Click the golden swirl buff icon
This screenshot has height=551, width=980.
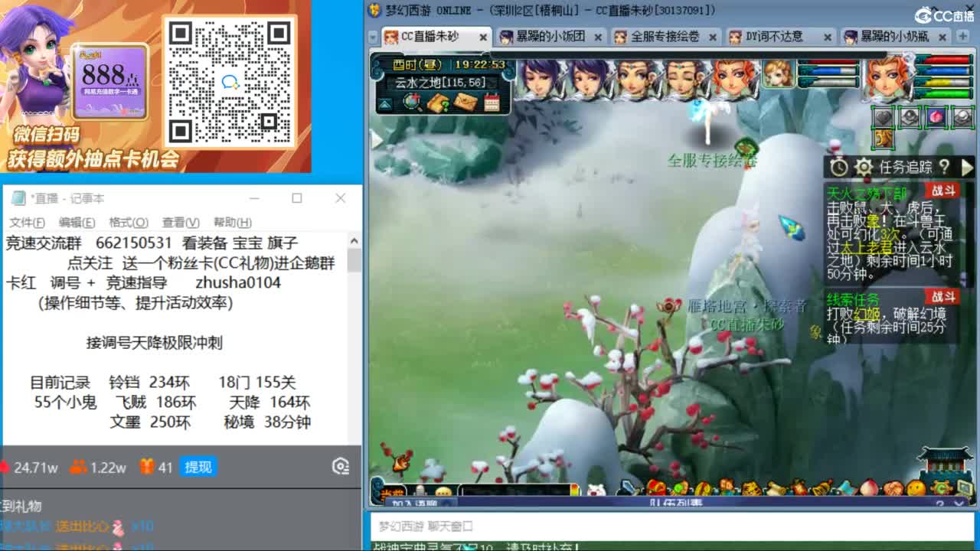coord(884,139)
